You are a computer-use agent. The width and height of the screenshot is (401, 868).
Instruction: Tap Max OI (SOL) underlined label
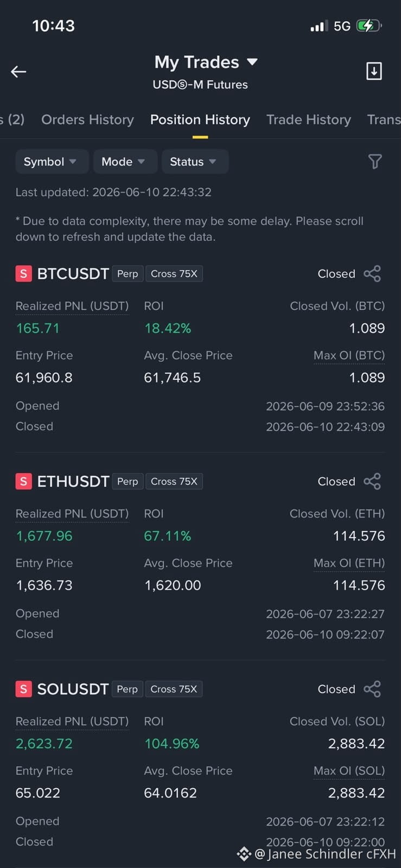pyautogui.click(x=349, y=771)
